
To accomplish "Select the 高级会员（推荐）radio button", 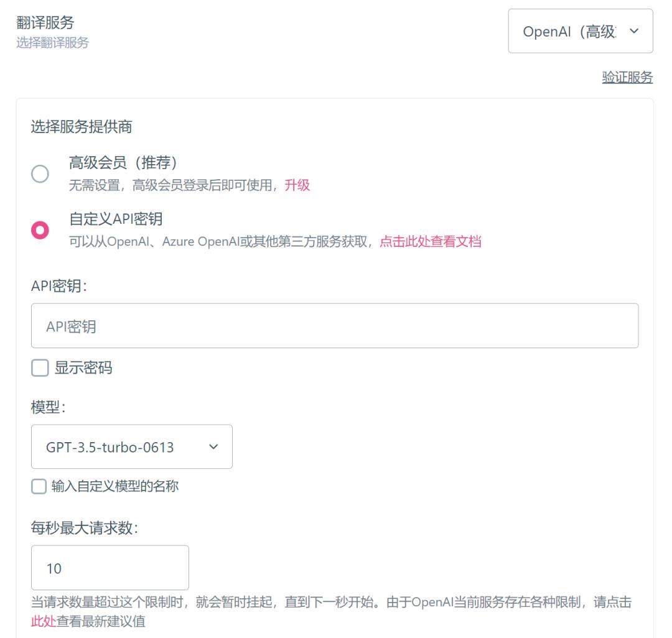I will pos(40,174).
